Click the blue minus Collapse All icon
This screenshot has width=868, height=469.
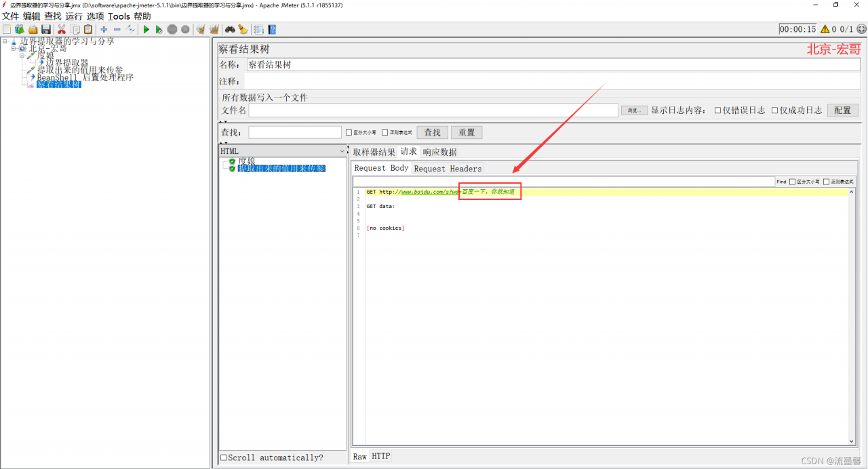pyautogui.click(x=117, y=29)
